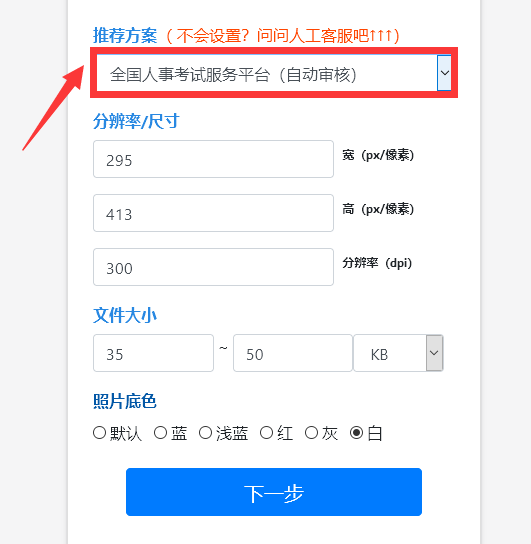
Task: Click the 照片底色 section heading
Action: tap(125, 401)
